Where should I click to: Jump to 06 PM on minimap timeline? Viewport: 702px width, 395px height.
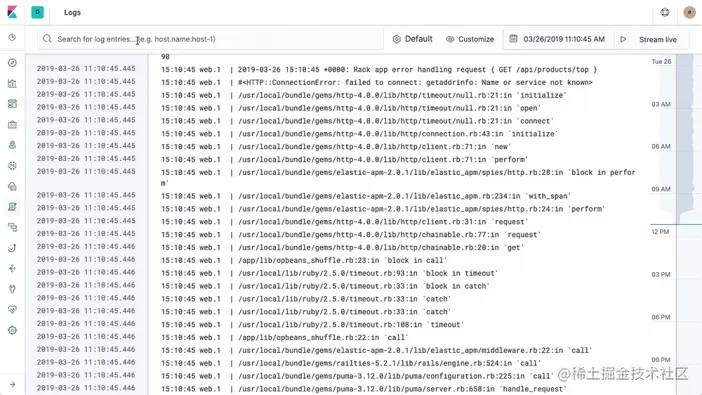point(661,317)
